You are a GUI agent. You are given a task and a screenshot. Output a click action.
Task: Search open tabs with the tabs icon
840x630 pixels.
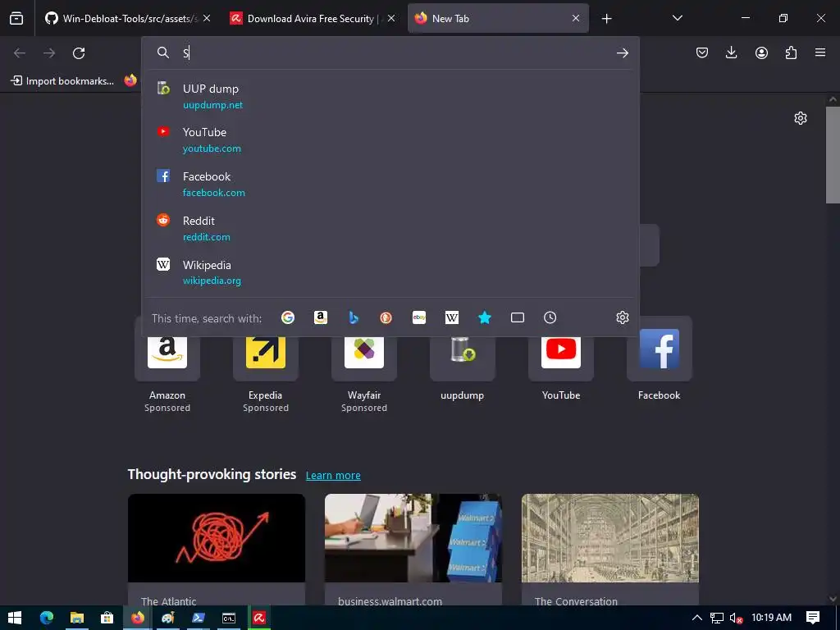click(x=518, y=317)
